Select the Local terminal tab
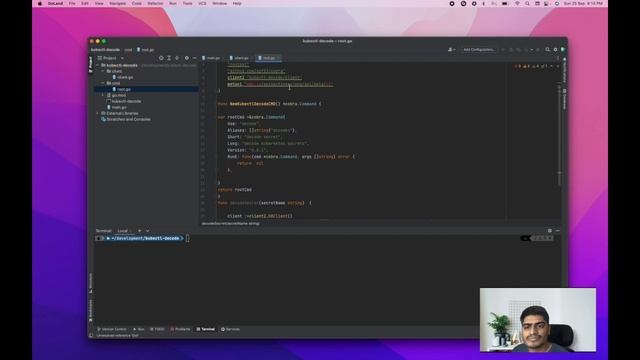This screenshot has width=640, height=360. (122, 231)
